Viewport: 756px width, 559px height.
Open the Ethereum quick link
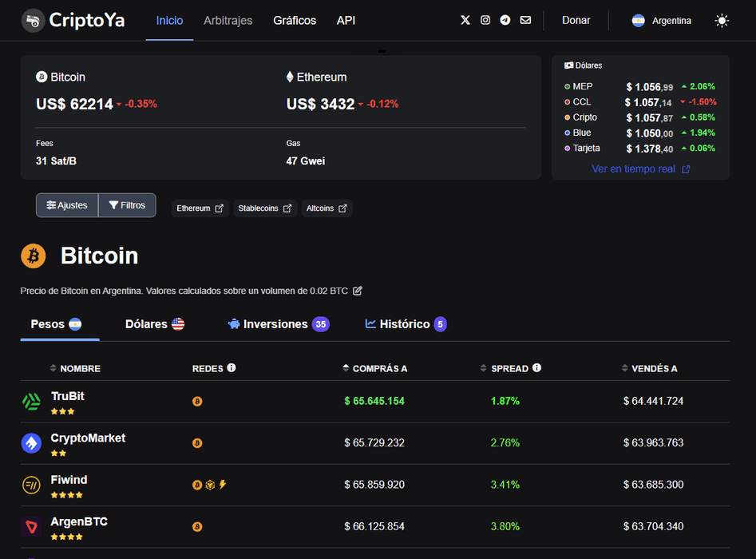(x=200, y=208)
